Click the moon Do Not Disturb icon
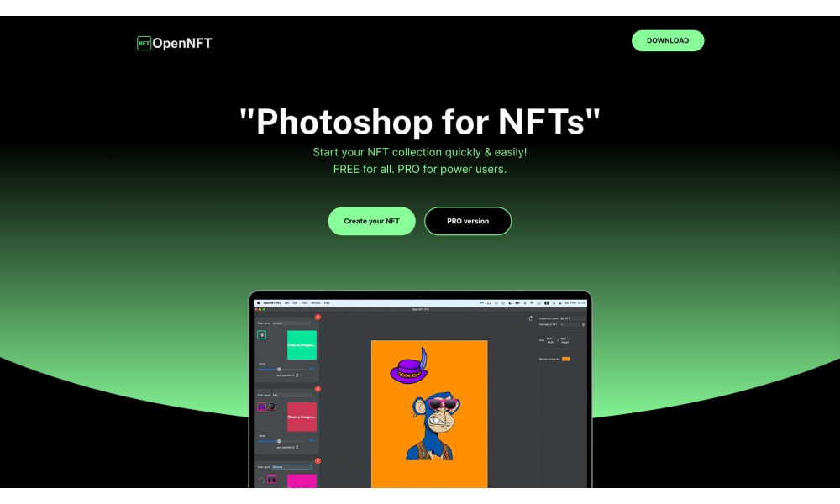This screenshot has width=840, height=504. pyautogui.click(x=510, y=303)
